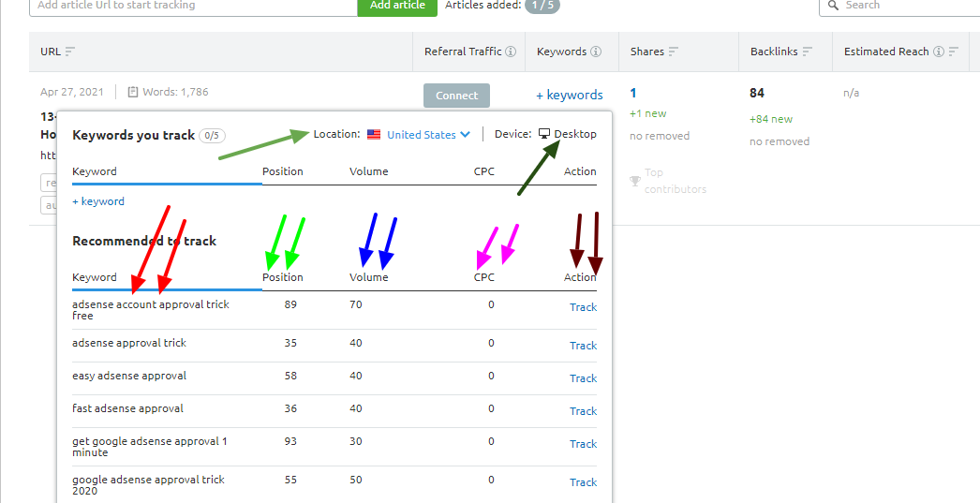Click the search magnifier icon
The height and width of the screenshot is (503, 980).
[833, 5]
